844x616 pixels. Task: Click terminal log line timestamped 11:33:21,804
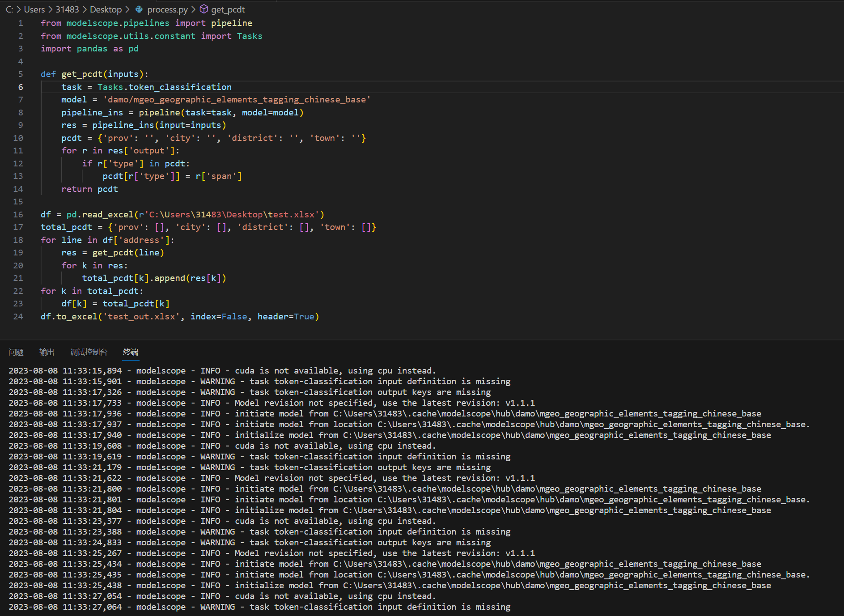(390, 510)
